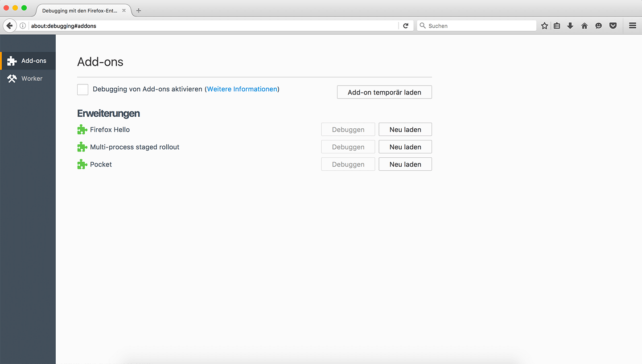This screenshot has width=642, height=364.
Task: Click Neu laden for Firefox Hello
Action: pyautogui.click(x=405, y=130)
